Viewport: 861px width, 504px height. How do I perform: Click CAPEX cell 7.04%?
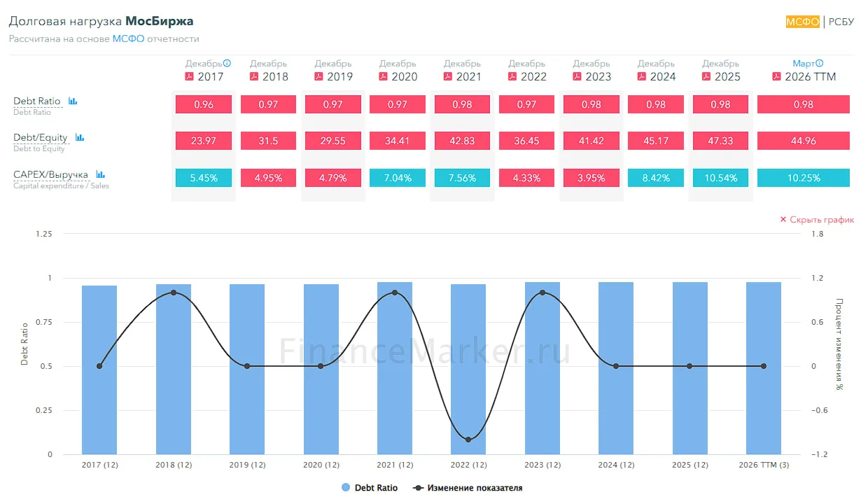398,178
